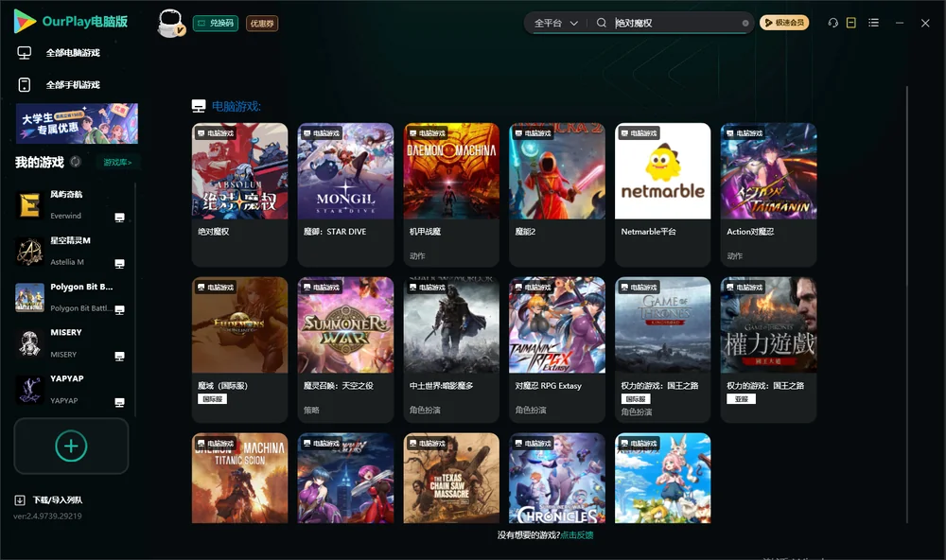946x560 pixels.
Task: Open the 大学生专属优惠 banner
Action: tap(78, 123)
